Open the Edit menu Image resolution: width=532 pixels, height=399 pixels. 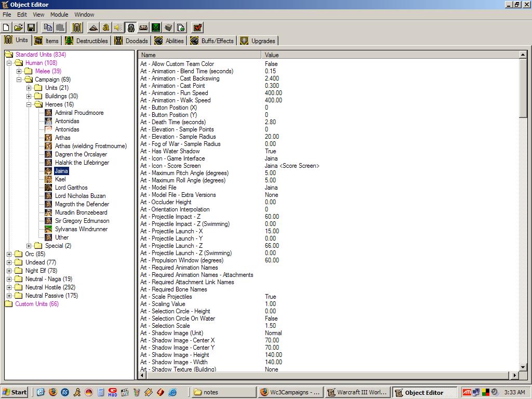click(22, 15)
